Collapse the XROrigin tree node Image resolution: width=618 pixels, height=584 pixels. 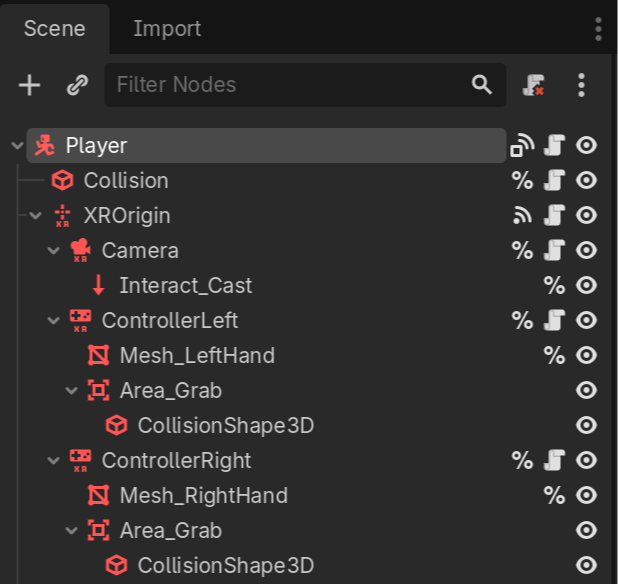(35, 216)
